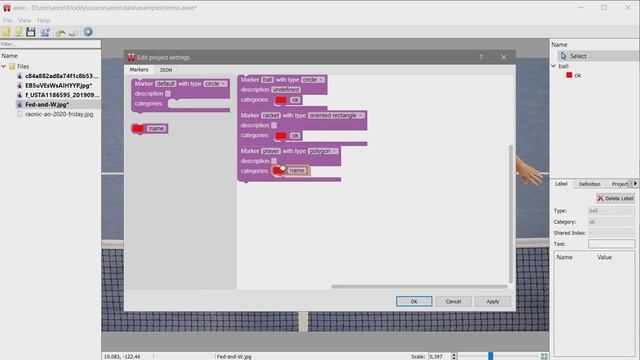Screen dimensions: 640x360
Task: Click the green arrow toolbar icon
Action: (60, 32)
